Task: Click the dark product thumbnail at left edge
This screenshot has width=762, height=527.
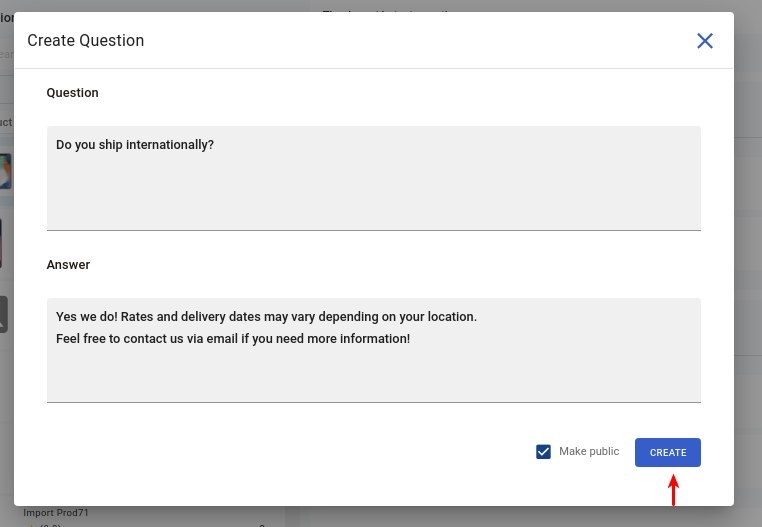Action: [x=1, y=243]
